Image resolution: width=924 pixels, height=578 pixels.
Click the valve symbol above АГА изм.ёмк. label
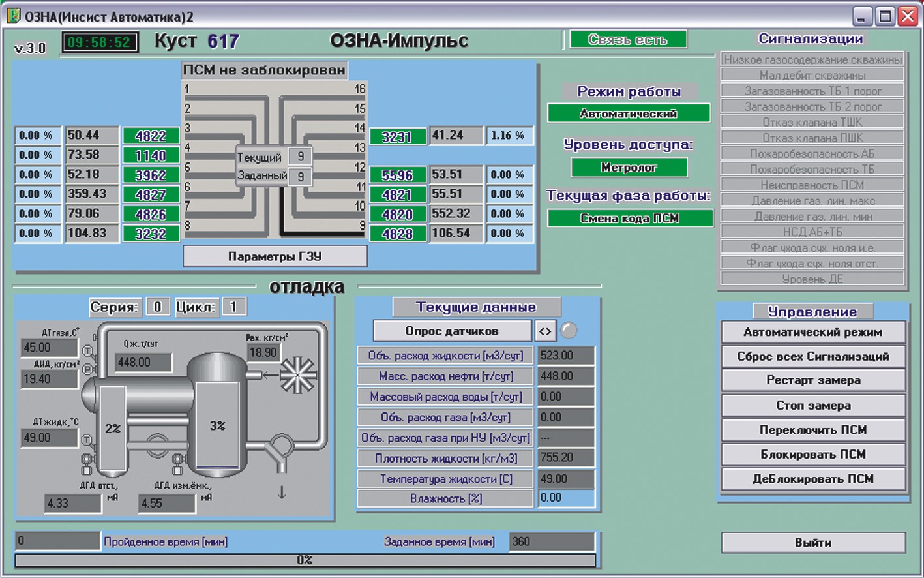point(178,463)
